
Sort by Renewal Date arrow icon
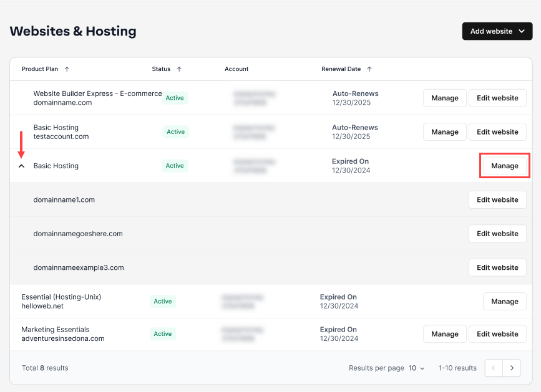[369, 69]
